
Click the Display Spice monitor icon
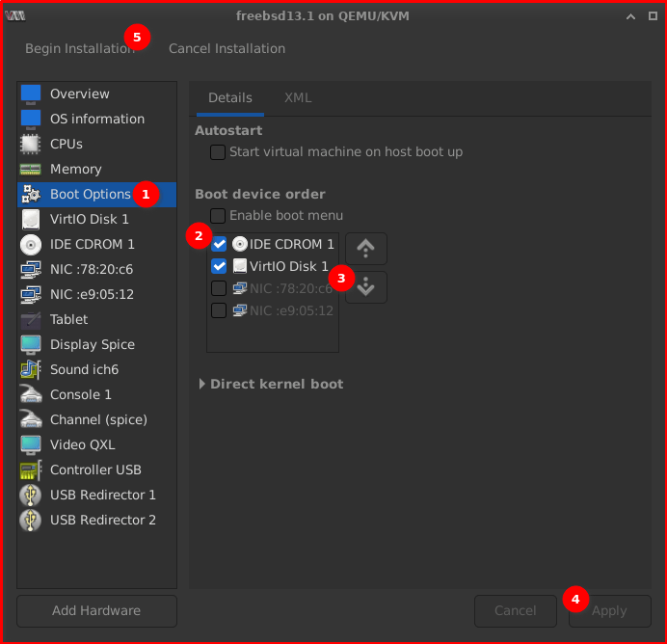coord(31,345)
